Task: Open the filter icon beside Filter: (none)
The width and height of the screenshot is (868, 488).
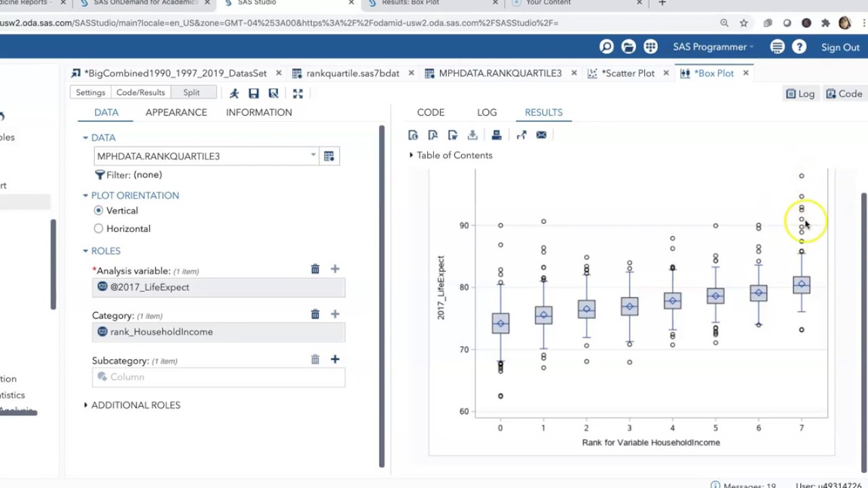Action: coord(100,175)
